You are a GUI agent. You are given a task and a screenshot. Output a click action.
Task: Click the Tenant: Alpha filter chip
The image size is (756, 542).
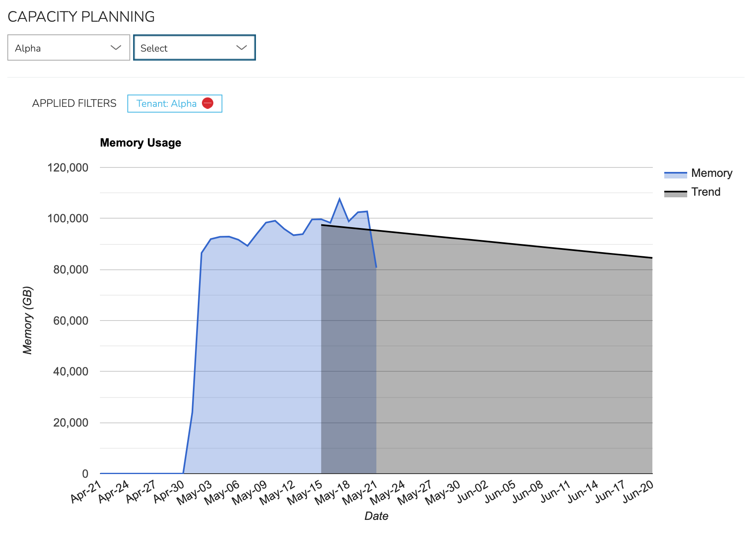coord(166,104)
